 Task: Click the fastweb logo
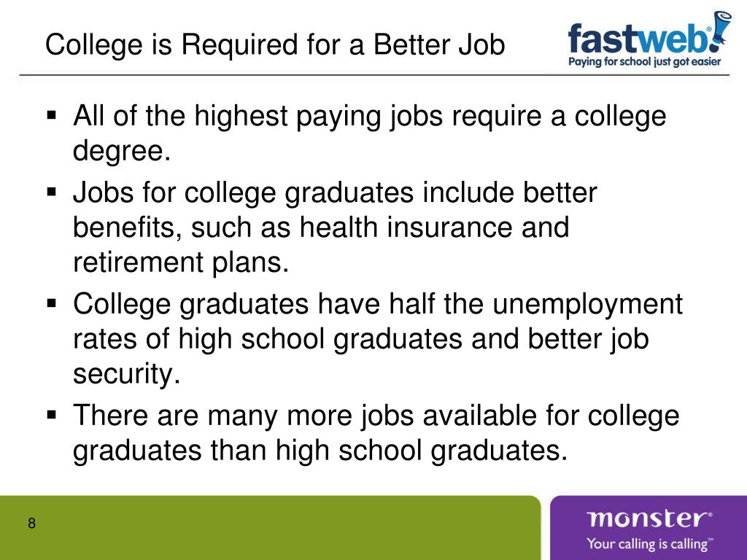(x=649, y=39)
